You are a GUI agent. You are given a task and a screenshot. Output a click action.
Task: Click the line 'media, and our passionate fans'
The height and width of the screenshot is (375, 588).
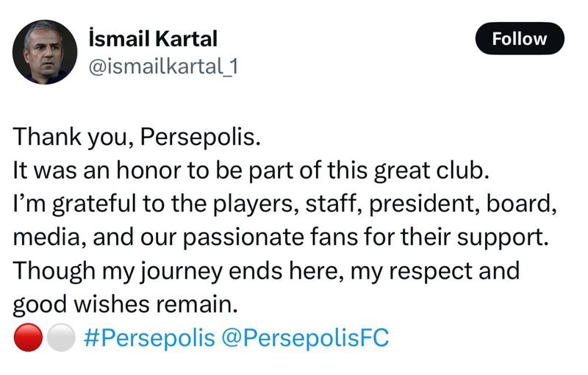pyautogui.click(x=281, y=238)
